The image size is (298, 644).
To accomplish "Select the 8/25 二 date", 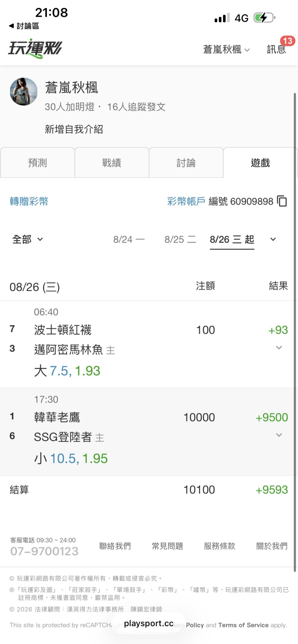I will coord(180,239).
